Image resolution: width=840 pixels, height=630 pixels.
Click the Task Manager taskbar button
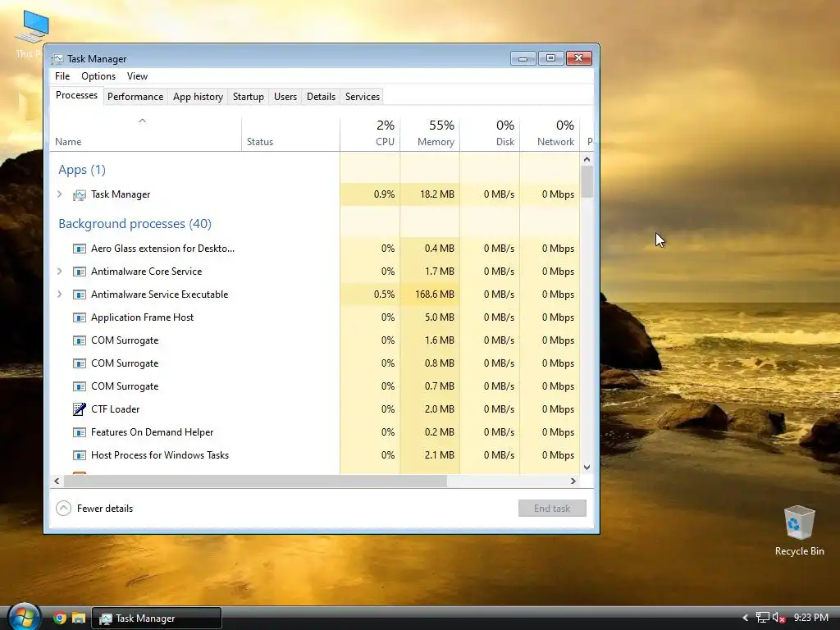pyautogui.click(x=157, y=619)
